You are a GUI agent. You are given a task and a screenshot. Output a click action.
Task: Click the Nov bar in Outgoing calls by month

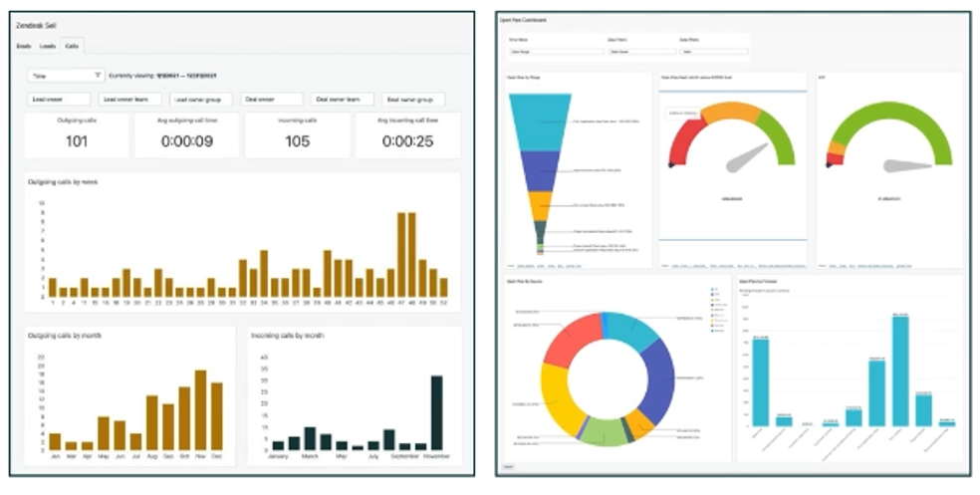200,410
